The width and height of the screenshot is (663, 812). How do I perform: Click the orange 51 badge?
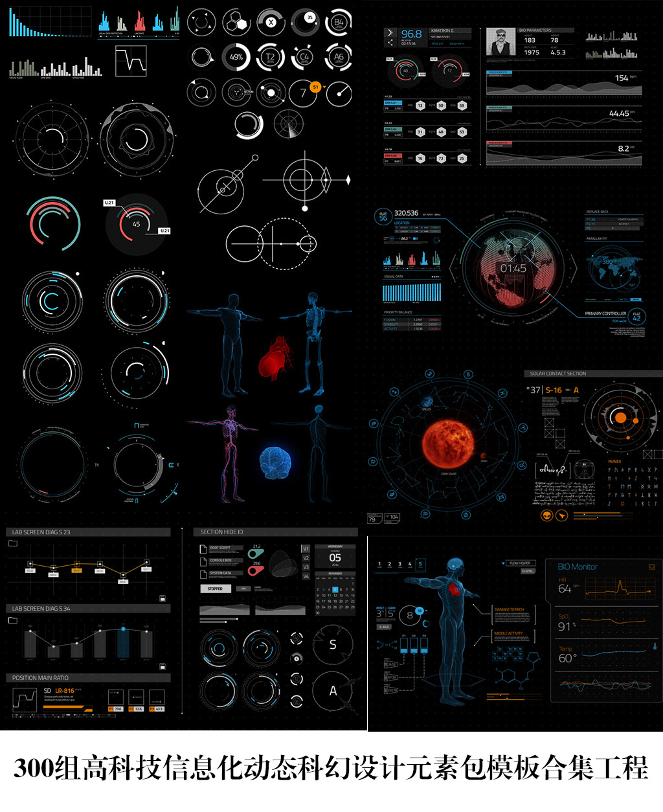tap(315, 87)
